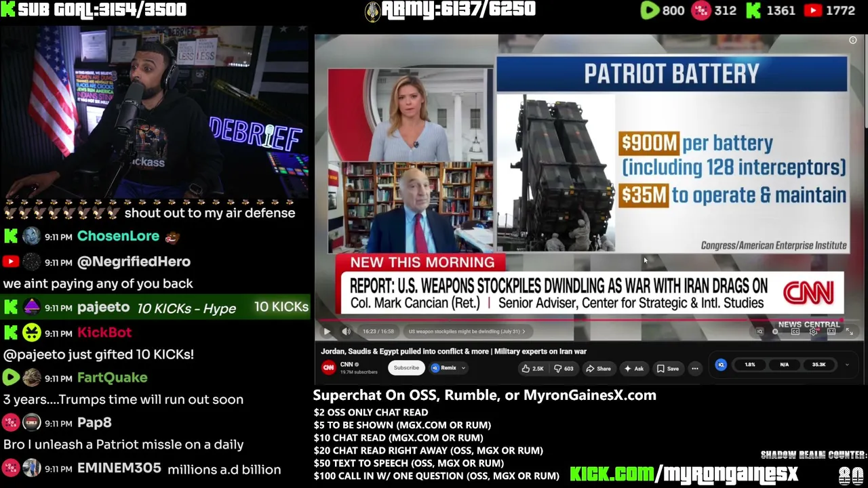Viewport: 868px width, 488px height.
Task: Mute the video player volume
Action: (346, 331)
